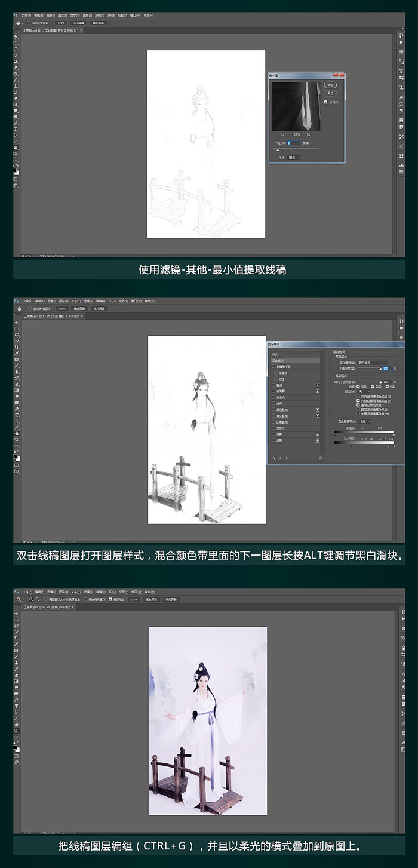
Task: Toggle the G channel checkbox
Action: click(x=373, y=387)
